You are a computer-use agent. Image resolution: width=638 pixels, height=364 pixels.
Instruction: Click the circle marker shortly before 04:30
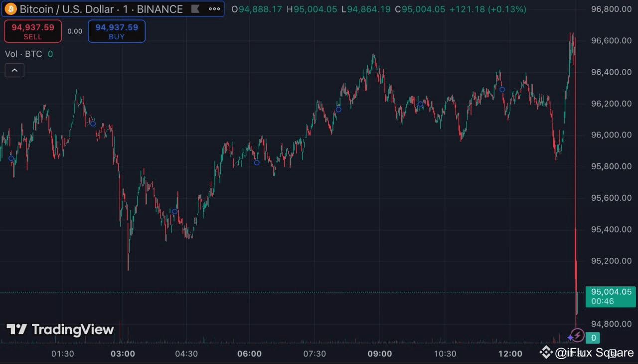point(174,212)
